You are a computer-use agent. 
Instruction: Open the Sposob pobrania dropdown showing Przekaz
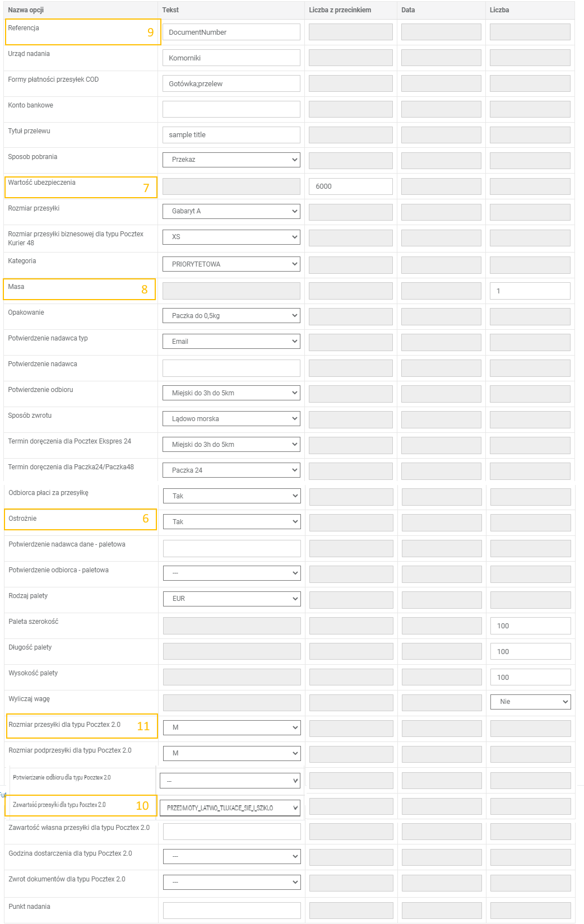pyautogui.click(x=231, y=160)
